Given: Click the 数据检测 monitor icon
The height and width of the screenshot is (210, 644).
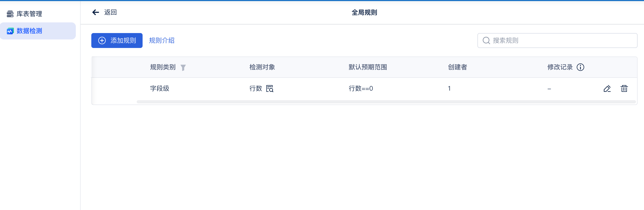Looking at the screenshot, I should (10, 31).
